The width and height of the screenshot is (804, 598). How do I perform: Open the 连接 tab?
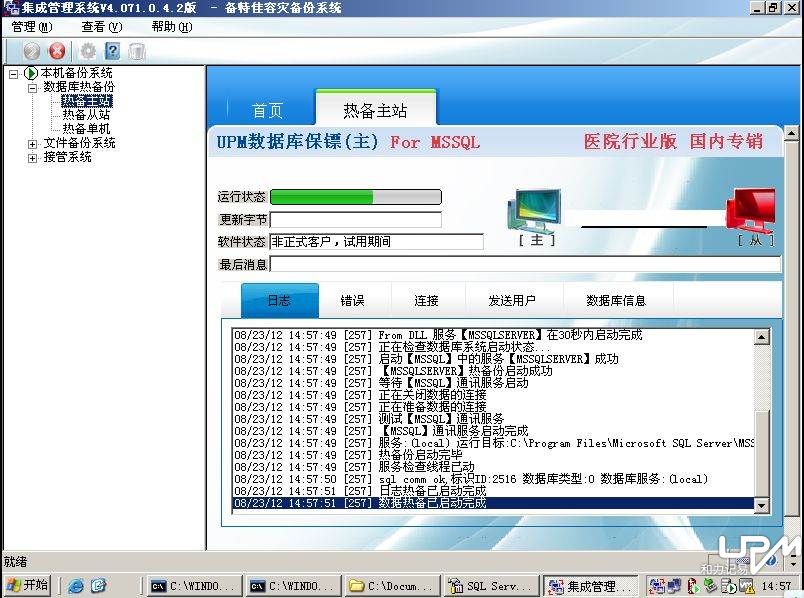click(427, 301)
